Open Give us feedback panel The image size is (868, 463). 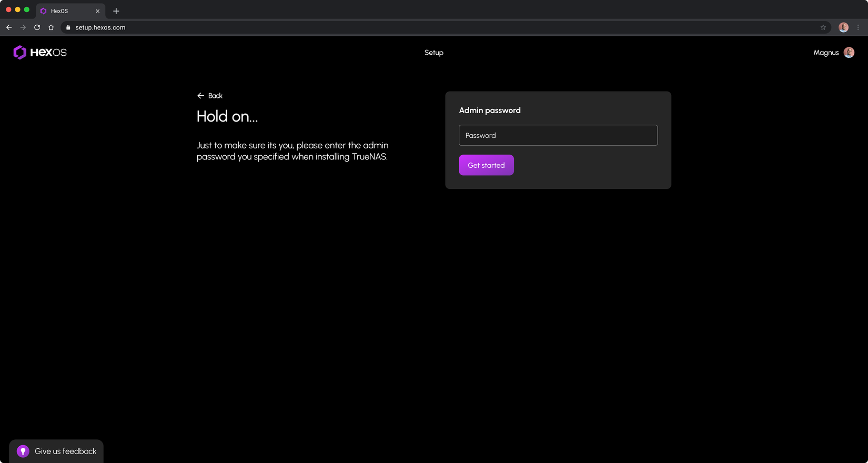click(x=56, y=451)
